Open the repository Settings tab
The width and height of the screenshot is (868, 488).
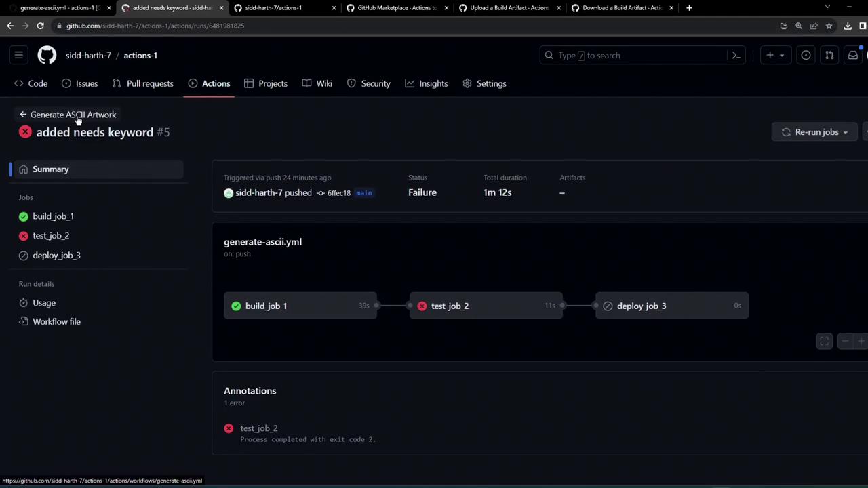tap(484, 83)
